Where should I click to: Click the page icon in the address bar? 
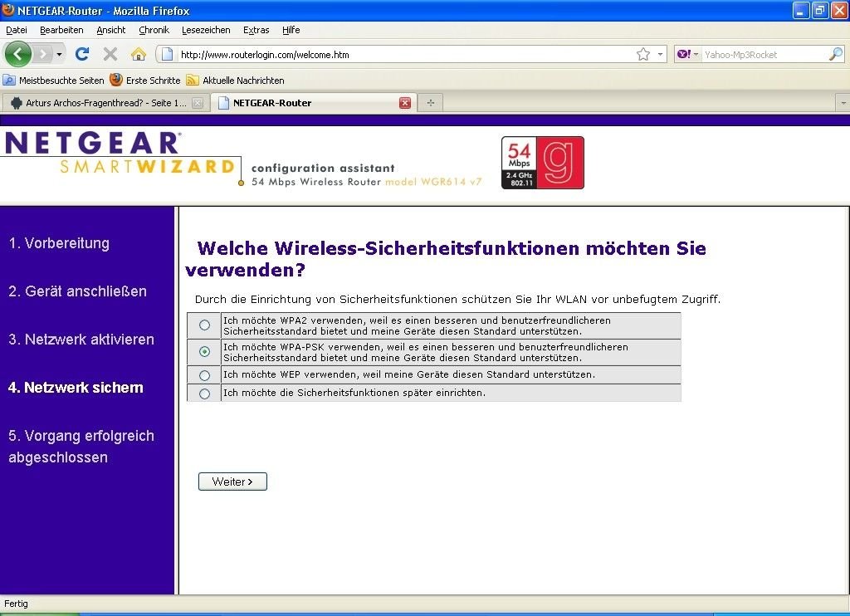[168, 54]
